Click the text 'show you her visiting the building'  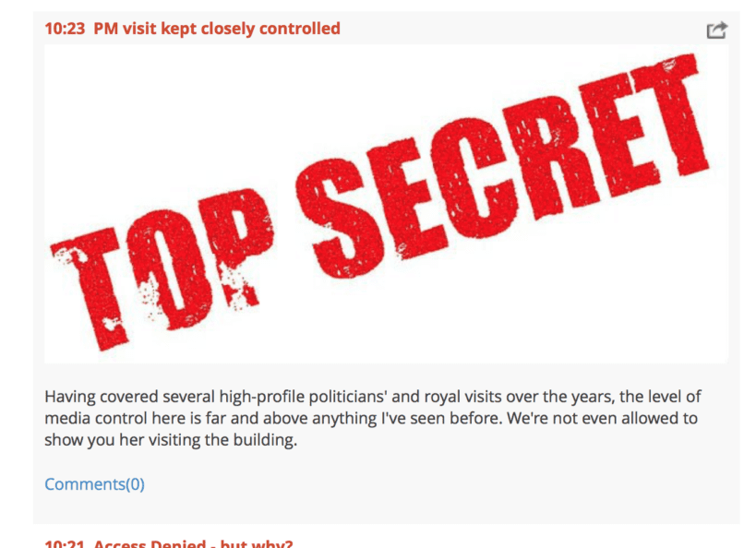click(x=169, y=440)
